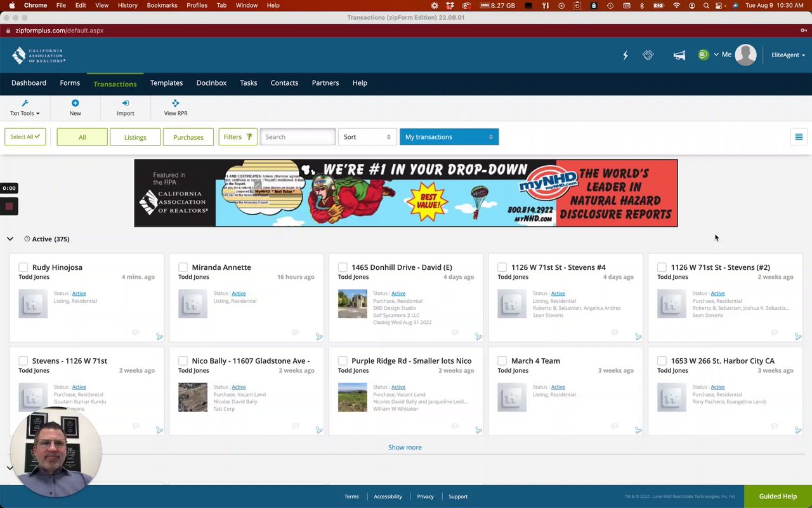The height and width of the screenshot is (508, 812).
Task: Click the Active section info icon
Action: click(27, 239)
